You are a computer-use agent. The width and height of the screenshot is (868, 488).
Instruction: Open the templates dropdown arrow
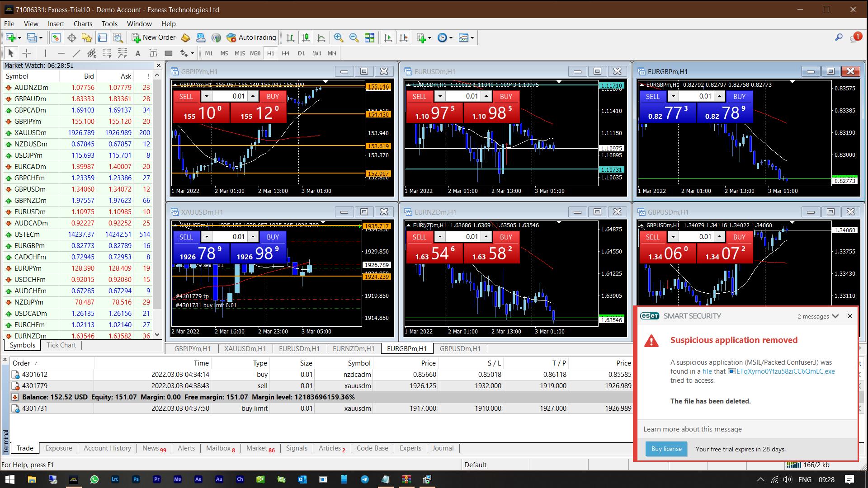click(x=472, y=38)
